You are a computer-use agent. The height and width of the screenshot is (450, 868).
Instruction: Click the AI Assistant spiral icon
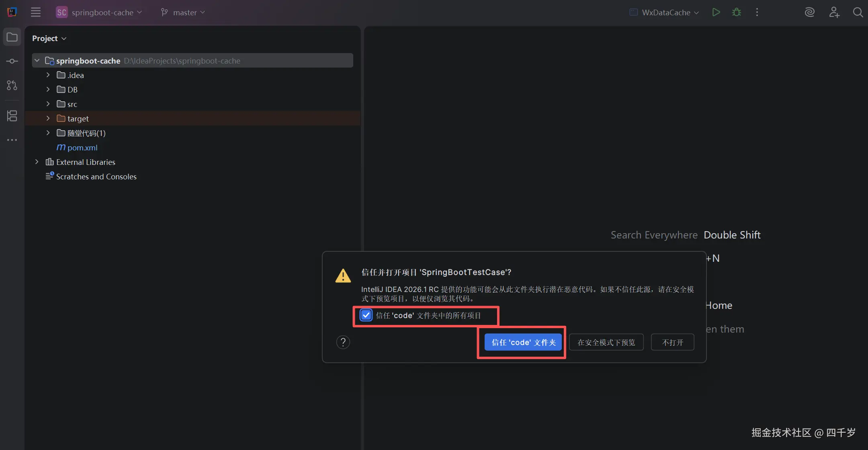[809, 12]
